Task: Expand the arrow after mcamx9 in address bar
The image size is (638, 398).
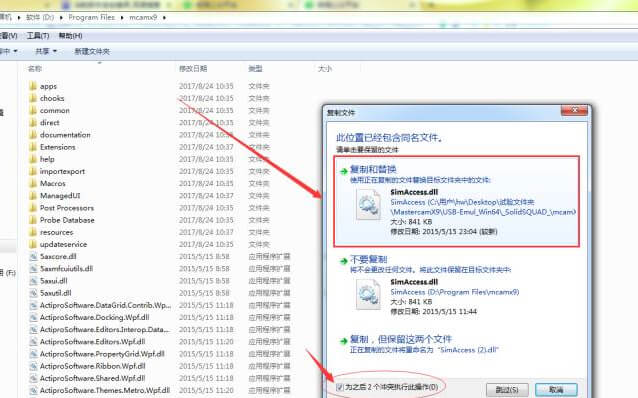Action: point(164,17)
